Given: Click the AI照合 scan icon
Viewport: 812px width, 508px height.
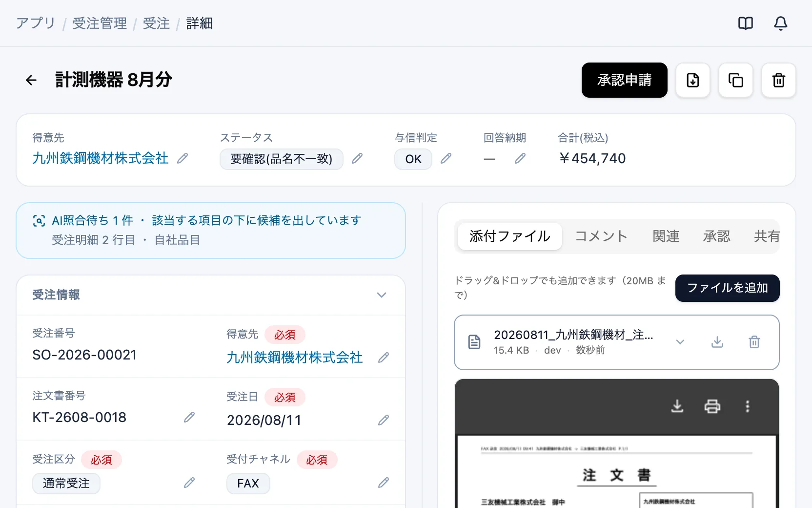Looking at the screenshot, I should click(x=39, y=221).
